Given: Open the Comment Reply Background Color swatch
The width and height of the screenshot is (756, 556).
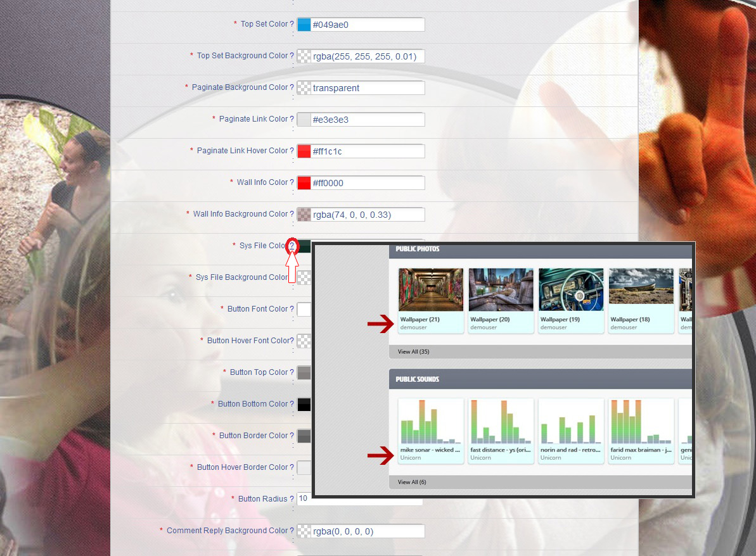Looking at the screenshot, I should pos(304,531).
